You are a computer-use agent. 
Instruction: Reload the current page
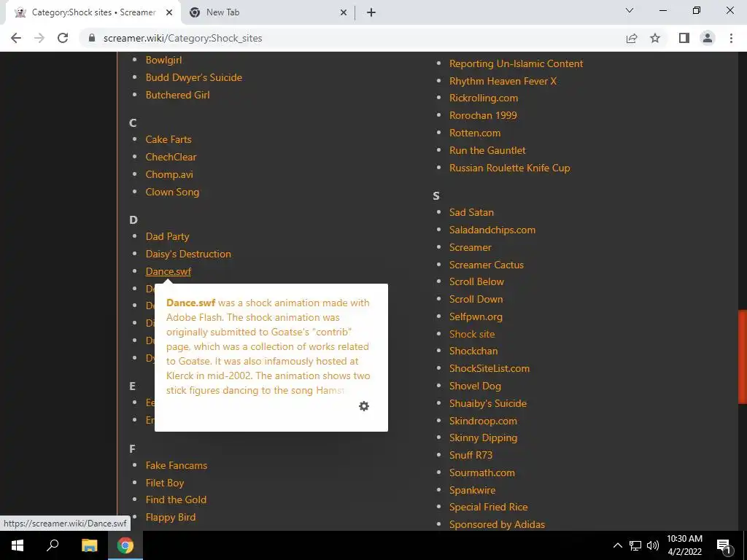63,38
